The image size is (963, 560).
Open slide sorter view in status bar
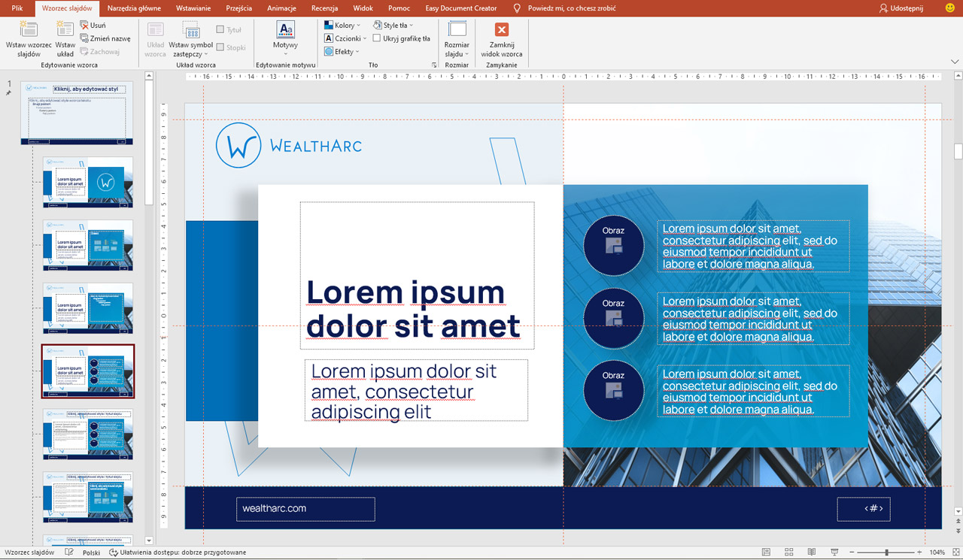[788, 552]
